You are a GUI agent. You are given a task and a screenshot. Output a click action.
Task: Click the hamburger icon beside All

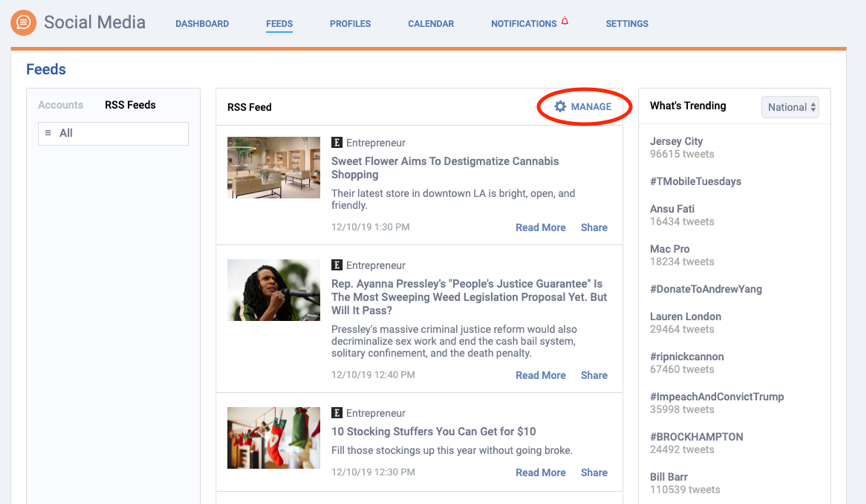point(48,133)
